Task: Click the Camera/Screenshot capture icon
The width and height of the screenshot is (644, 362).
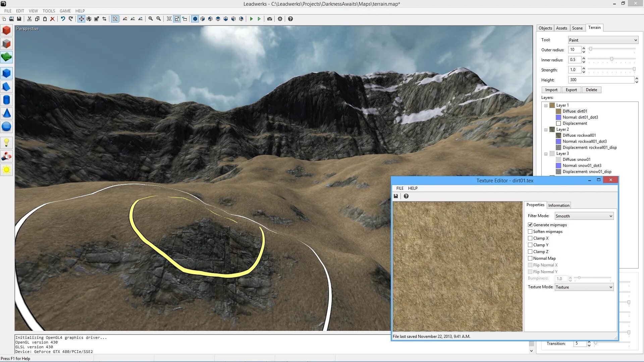Action: [269, 18]
